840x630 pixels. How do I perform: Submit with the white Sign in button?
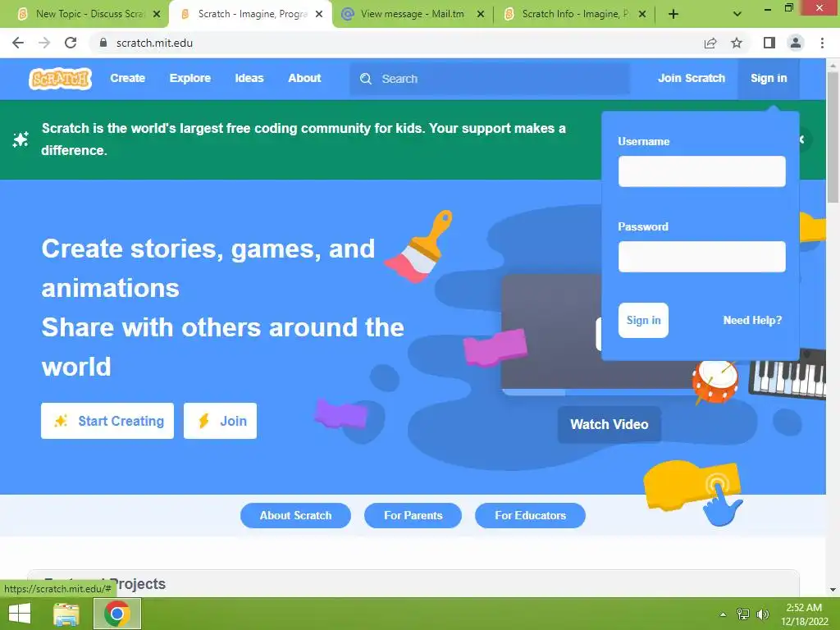(x=643, y=321)
